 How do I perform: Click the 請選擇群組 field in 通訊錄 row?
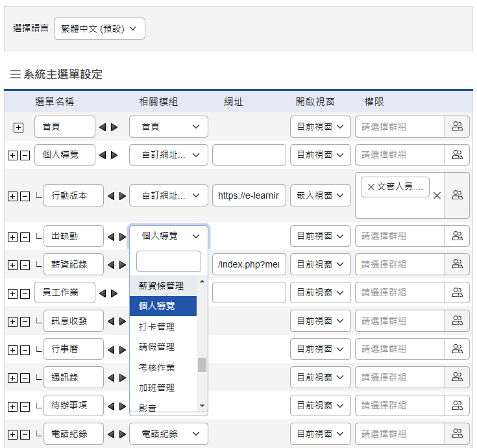pyautogui.click(x=399, y=377)
